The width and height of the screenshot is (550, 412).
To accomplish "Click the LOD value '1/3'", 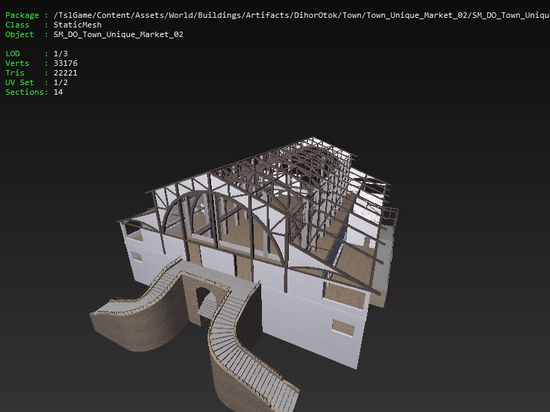I will point(61,54).
